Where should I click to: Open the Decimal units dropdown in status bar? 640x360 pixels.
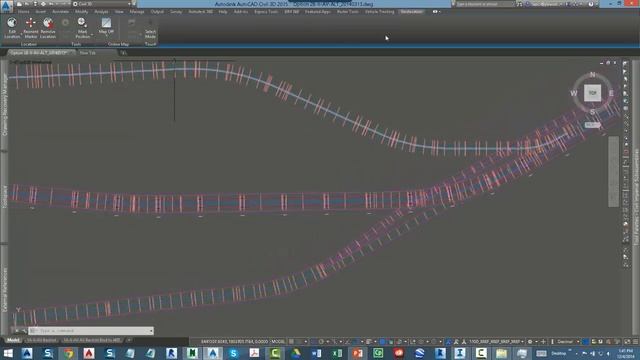(x=567, y=341)
